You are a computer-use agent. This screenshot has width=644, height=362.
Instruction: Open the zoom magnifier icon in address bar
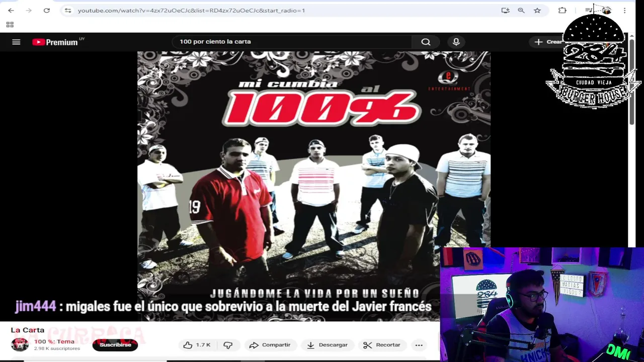[x=521, y=10]
